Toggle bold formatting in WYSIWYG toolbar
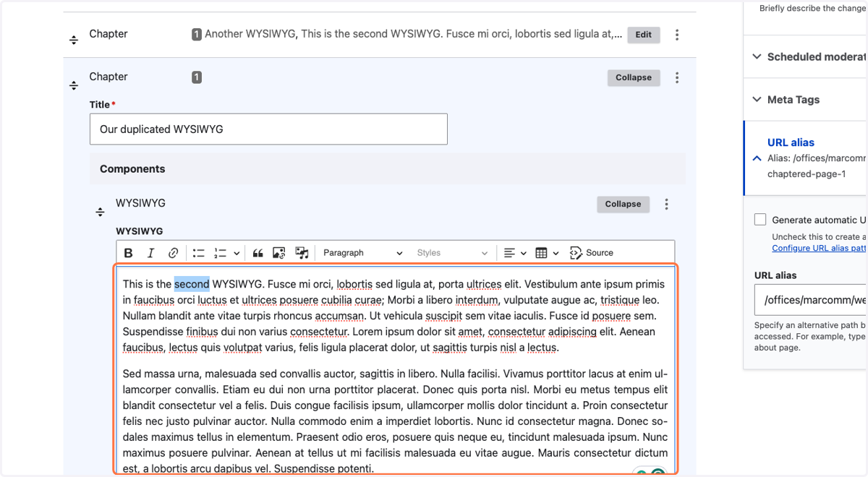The height and width of the screenshot is (477, 868). pyautogui.click(x=129, y=253)
